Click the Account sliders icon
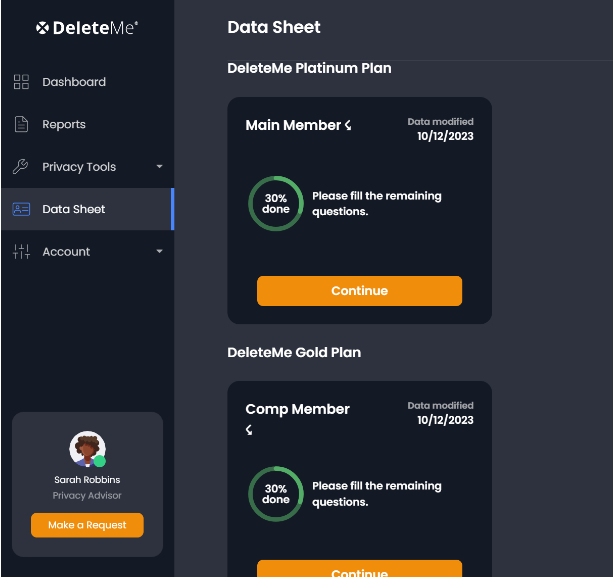 coord(21,251)
